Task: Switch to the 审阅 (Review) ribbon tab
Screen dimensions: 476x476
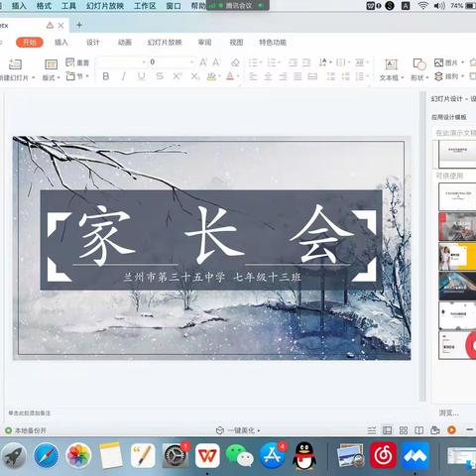Action: (204, 43)
